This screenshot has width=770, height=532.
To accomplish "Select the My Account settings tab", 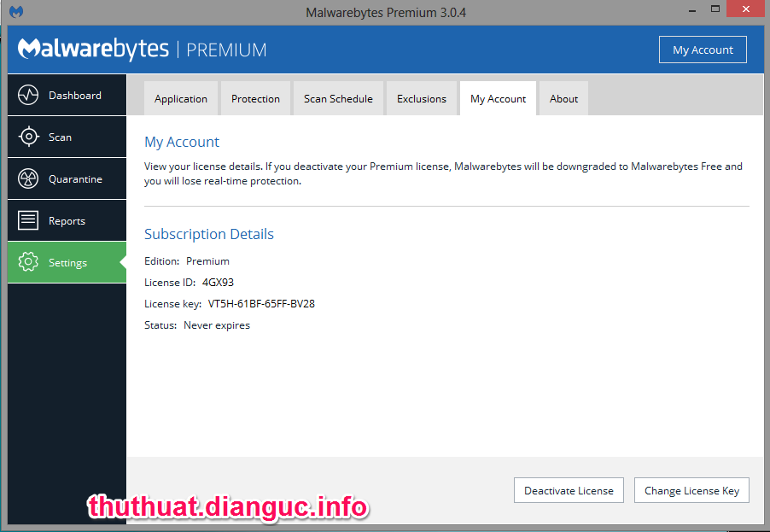I will coord(498,98).
